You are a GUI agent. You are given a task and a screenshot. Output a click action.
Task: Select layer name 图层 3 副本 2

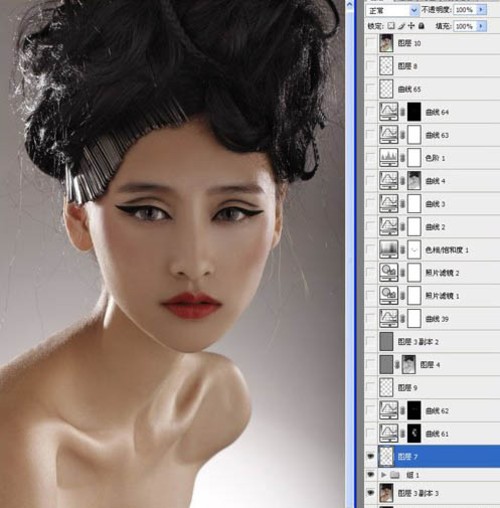coord(418,342)
